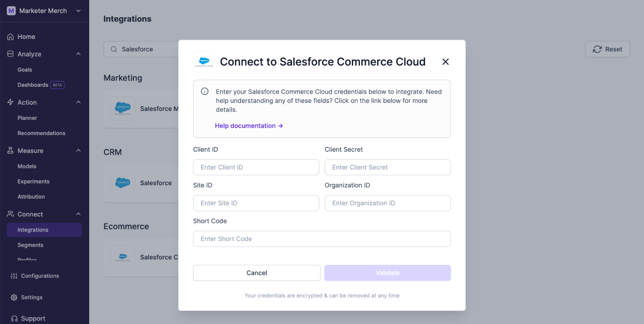Click the Analyze chart icon
The width and height of the screenshot is (644, 324).
click(x=11, y=54)
